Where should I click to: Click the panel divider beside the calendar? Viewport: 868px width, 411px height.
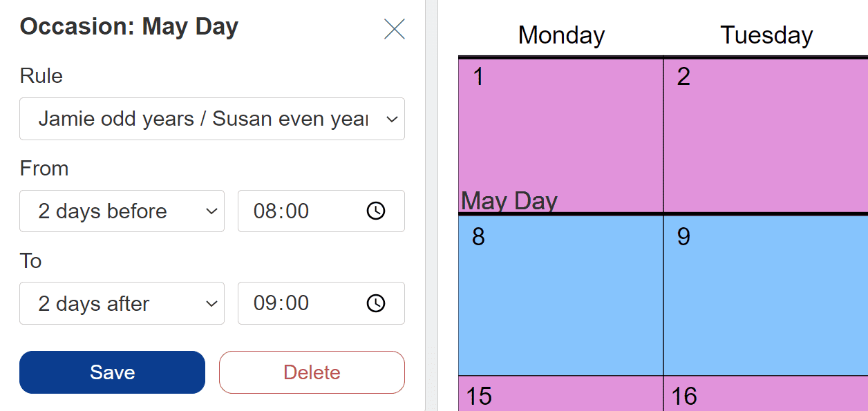click(x=432, y=205)
